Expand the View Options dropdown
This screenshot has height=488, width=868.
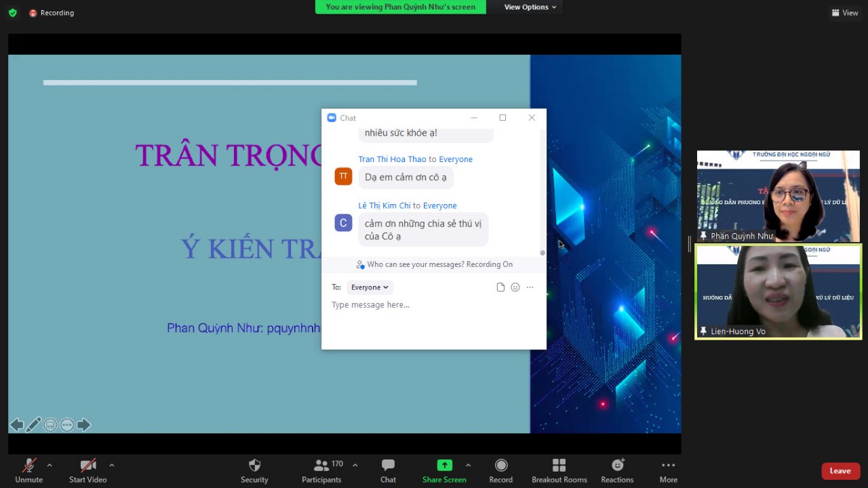click(530, 7)
